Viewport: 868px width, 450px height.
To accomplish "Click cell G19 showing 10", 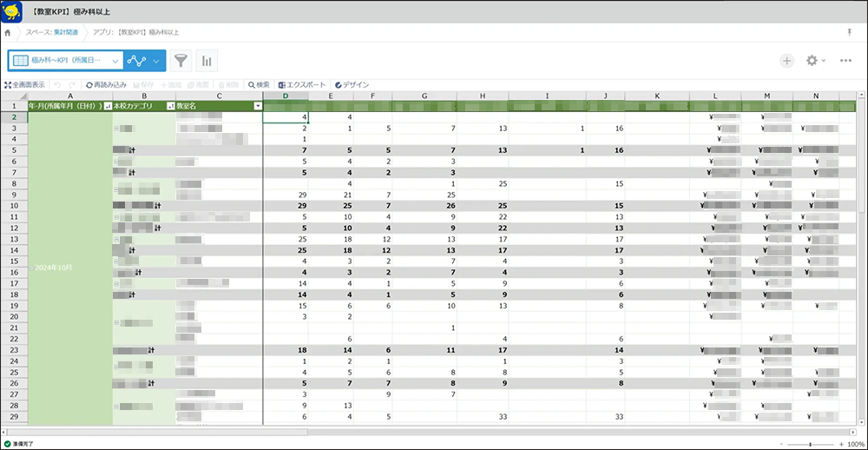I will click(424, 306).
